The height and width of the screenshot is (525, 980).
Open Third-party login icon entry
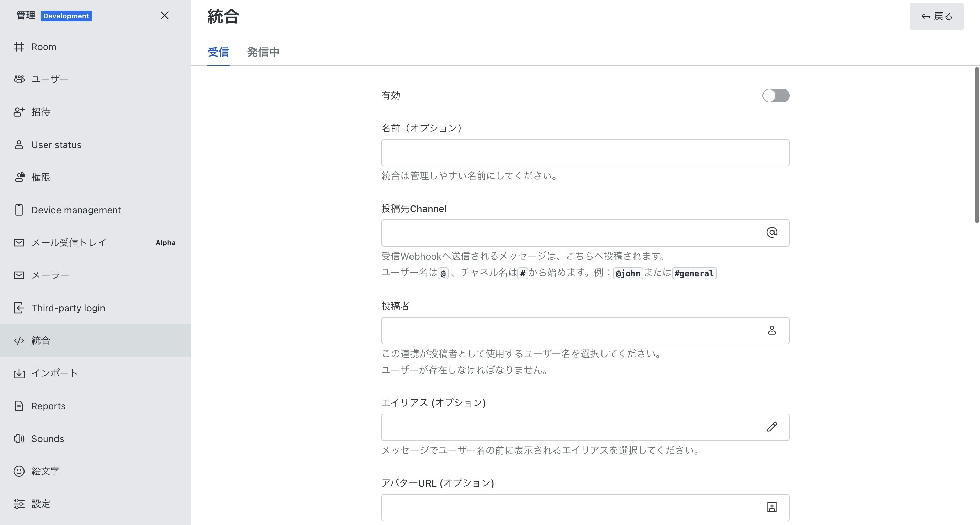point(19,308)
